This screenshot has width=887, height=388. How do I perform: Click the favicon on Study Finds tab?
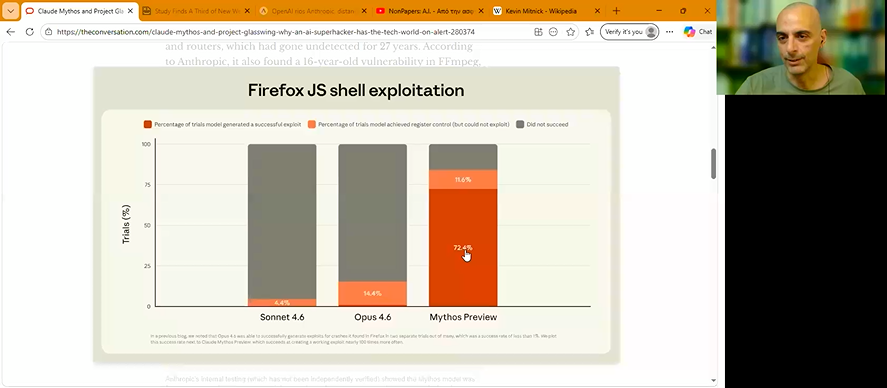pyautogui.click(x=147, y=11)
